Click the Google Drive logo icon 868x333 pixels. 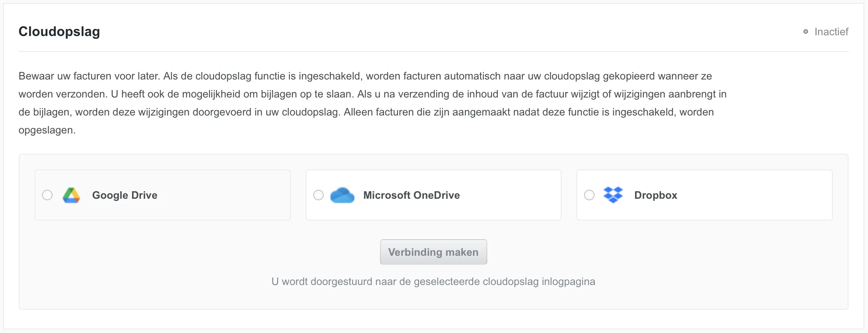click(x=71, y=195)
